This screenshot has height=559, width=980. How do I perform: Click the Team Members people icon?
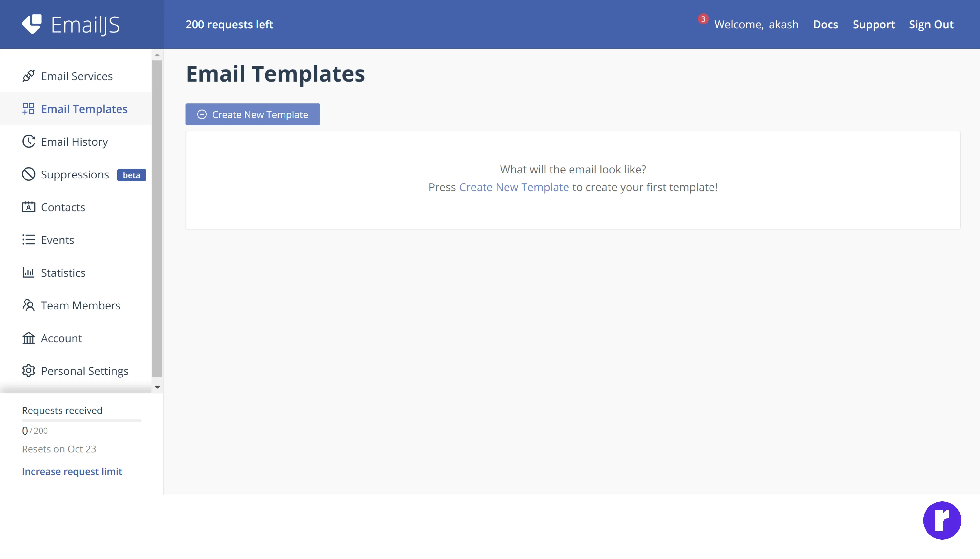(x=28, y=305)
